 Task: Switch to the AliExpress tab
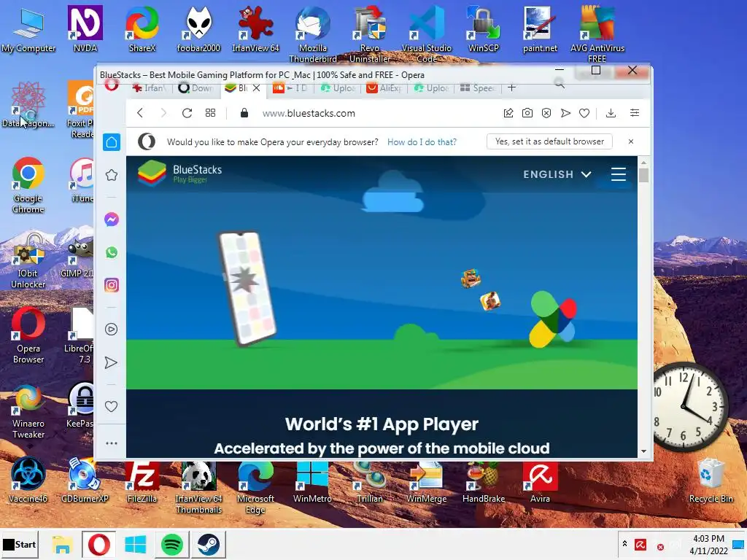384,88
